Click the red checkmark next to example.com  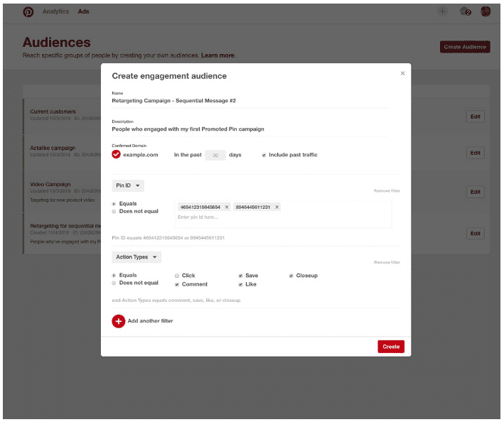click(116, 154)
